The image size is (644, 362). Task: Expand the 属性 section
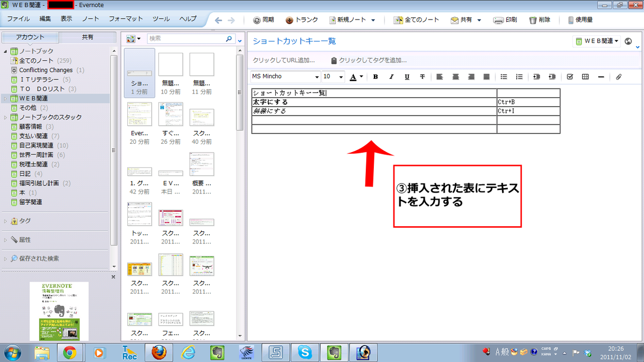click(x=6, y=240)
